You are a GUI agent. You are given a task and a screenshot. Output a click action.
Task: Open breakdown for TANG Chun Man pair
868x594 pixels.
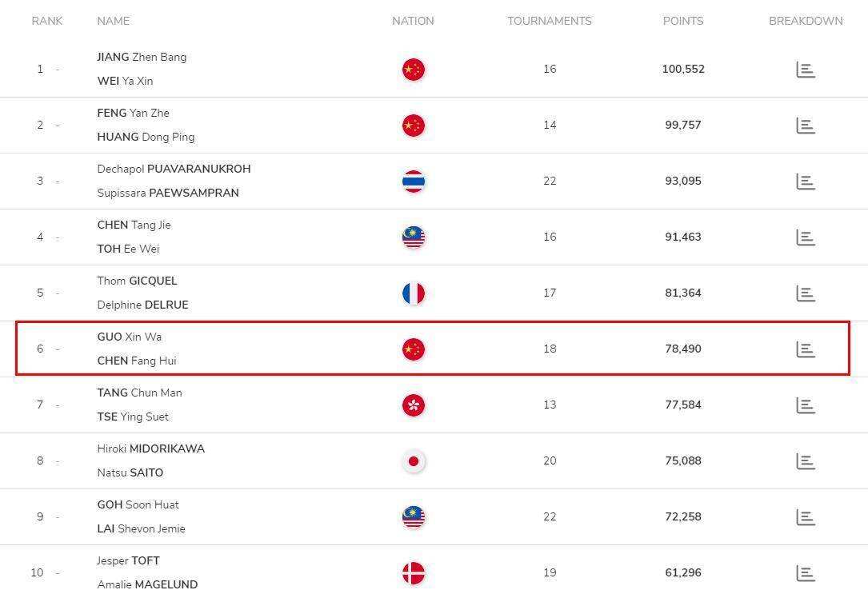[x=806, y=405]
